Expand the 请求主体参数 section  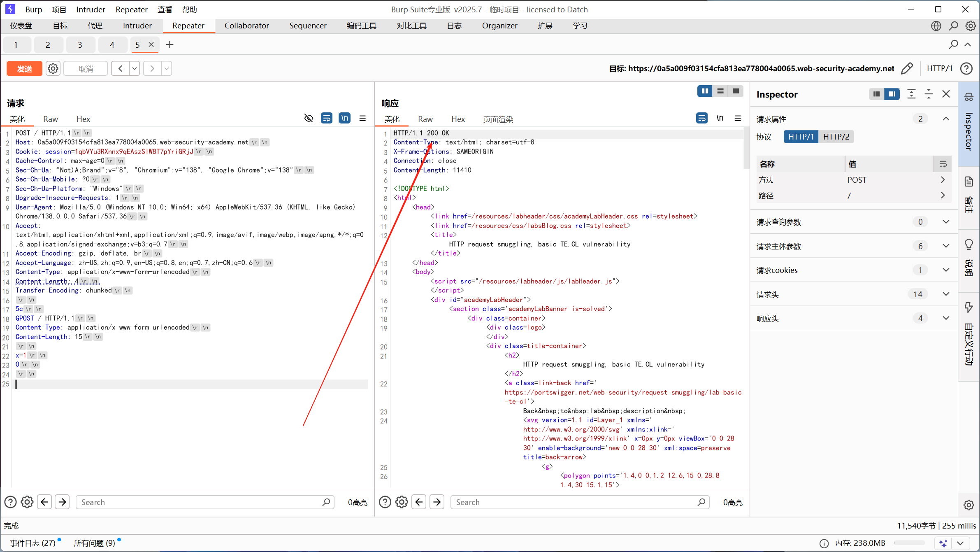[x=946, y=246]
